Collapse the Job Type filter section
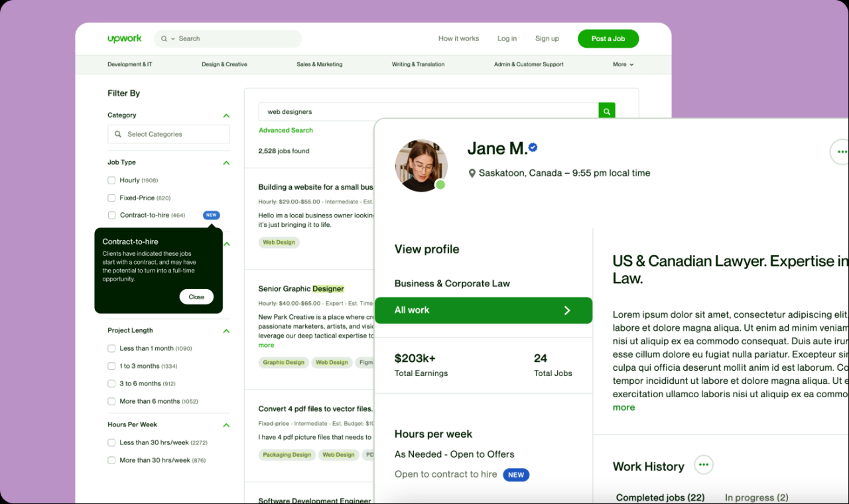This screenshot has height=504, width=849. [226, 162]
